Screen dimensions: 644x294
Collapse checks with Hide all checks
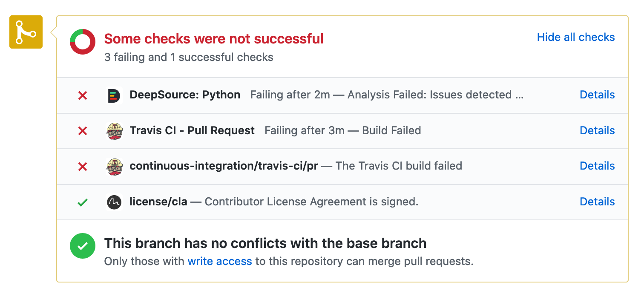576,37
